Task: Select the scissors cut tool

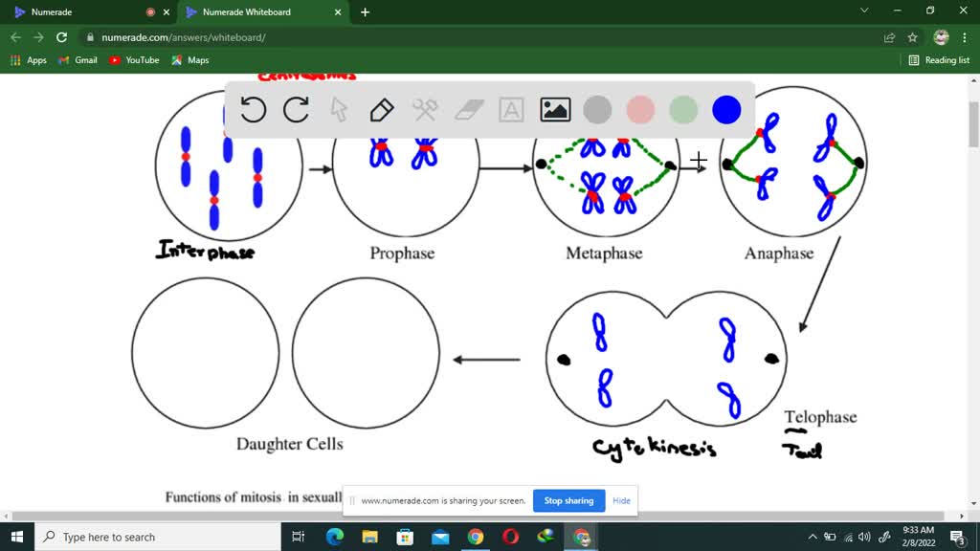Action: 425,110
